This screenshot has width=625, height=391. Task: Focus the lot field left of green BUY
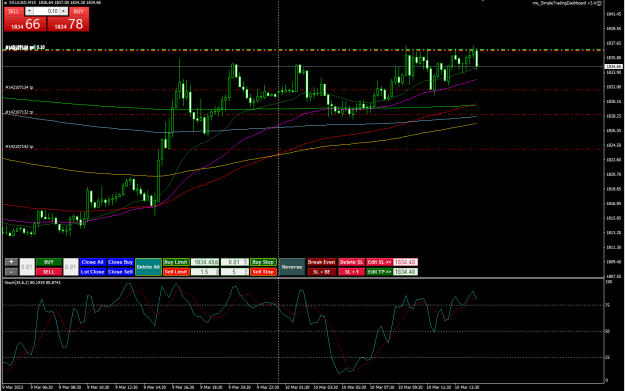27,267
